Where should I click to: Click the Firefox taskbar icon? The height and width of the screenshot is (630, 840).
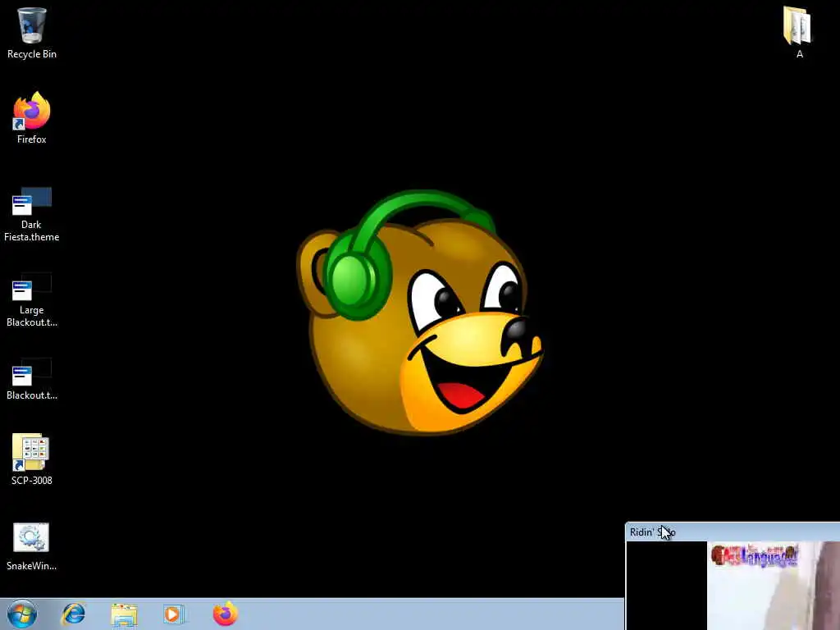point(225,614)
